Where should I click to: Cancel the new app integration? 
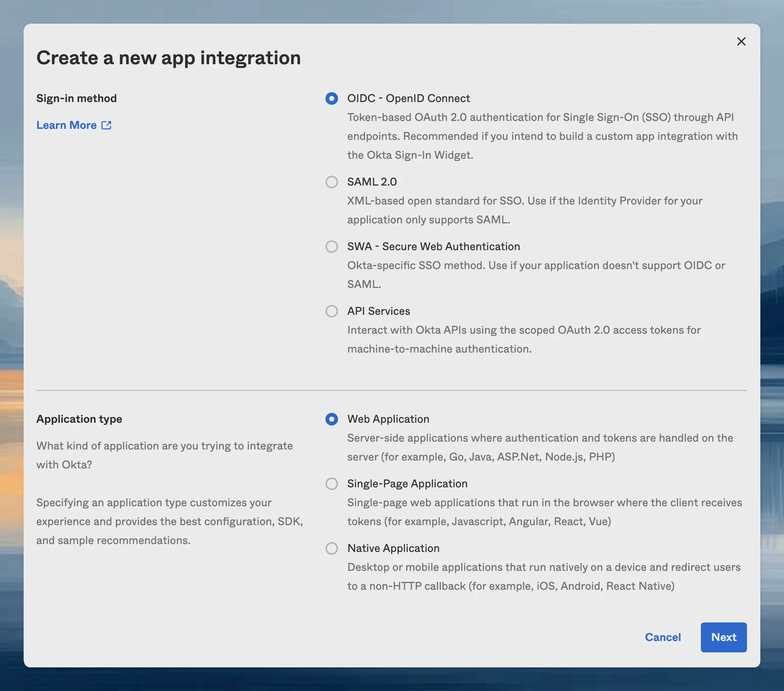pyautogui.click(x=663, y=637)
